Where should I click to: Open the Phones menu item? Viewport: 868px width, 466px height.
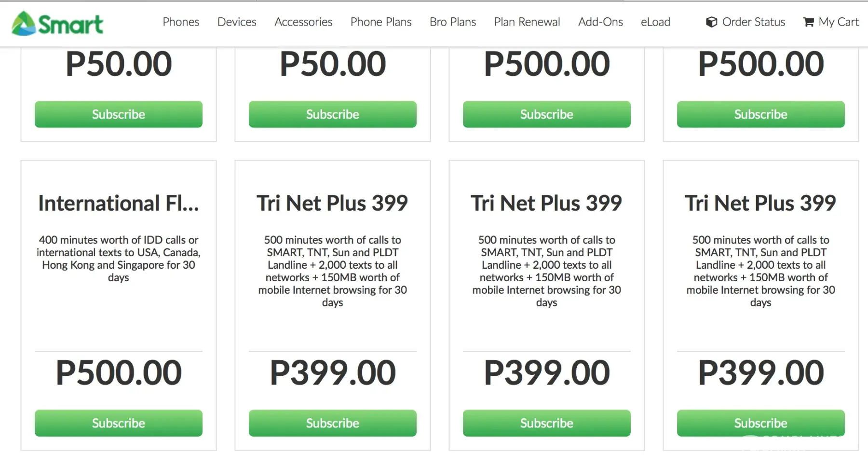point(181,22)
